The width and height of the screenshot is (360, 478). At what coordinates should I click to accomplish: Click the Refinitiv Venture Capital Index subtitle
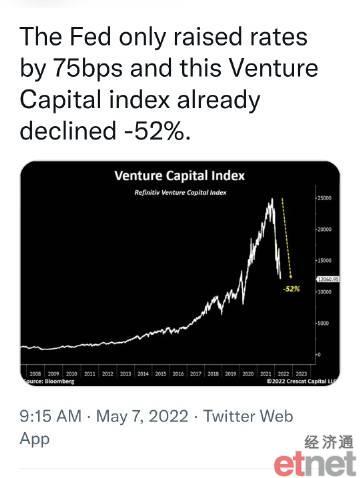pyautogui.click(x=180, y=192)
